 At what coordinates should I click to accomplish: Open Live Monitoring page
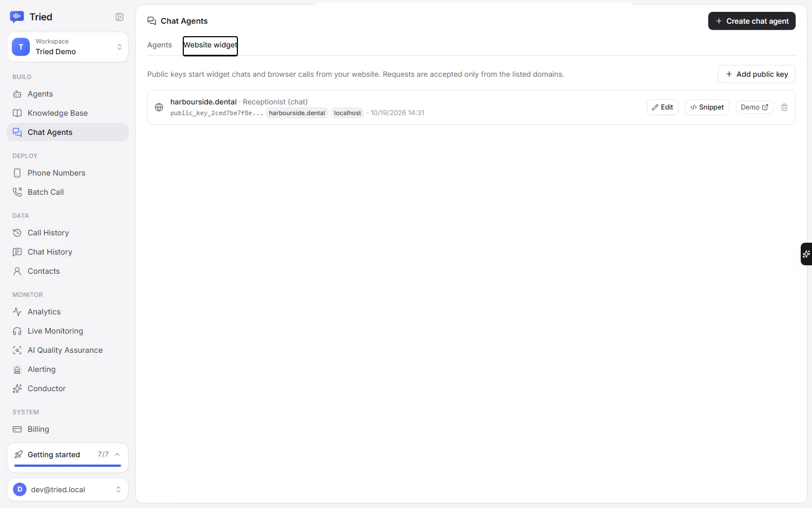click(68, 331)
